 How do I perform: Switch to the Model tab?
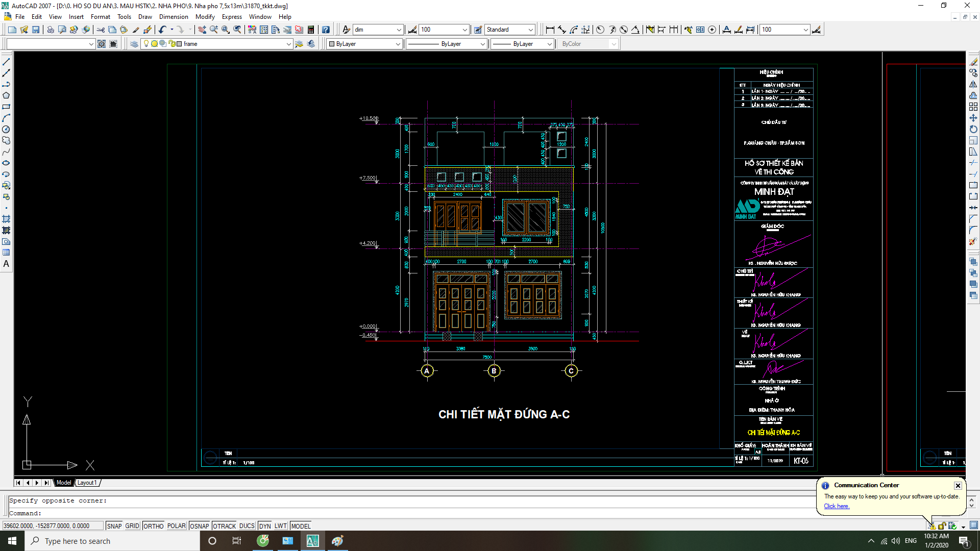(64, 483)
